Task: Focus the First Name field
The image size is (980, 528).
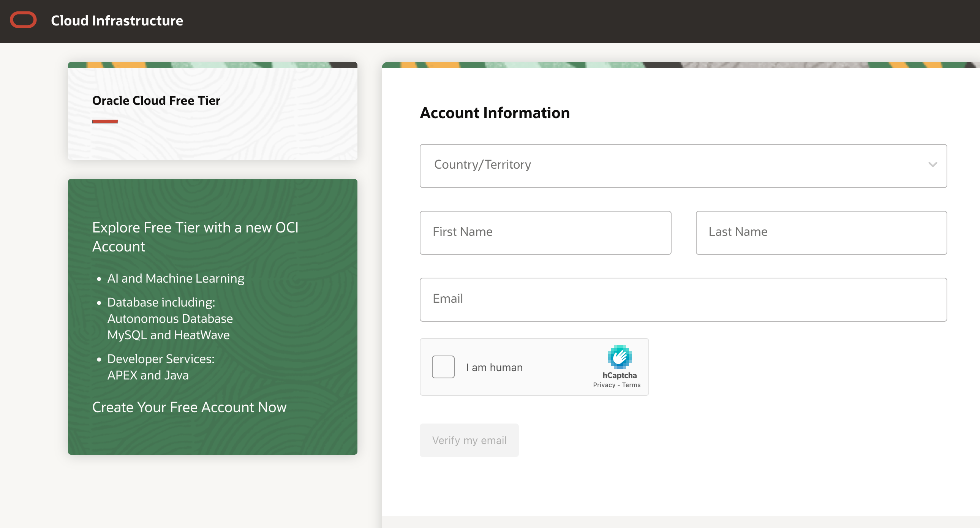Action: pyautogui.click(x=545, y=232)
